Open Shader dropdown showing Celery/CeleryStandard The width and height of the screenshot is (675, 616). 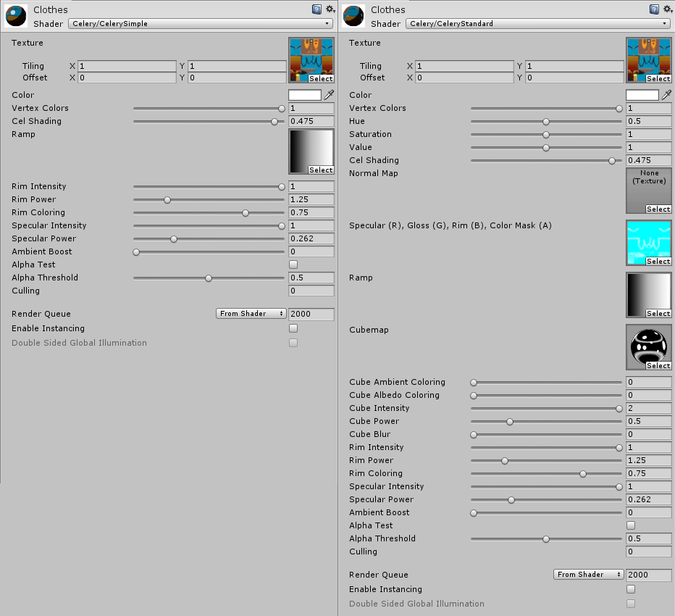(538, 24)
